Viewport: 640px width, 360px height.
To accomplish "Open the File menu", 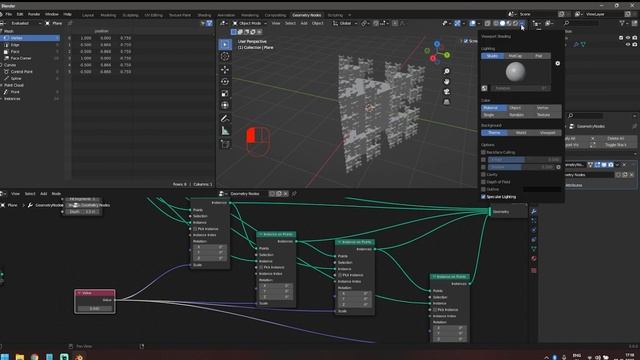I will 9,14.
